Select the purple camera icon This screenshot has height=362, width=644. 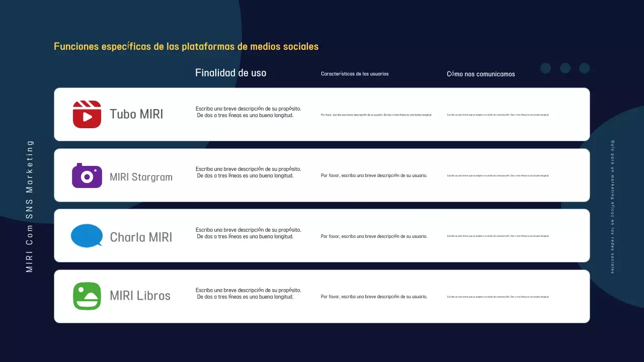(x=87, y=175)
